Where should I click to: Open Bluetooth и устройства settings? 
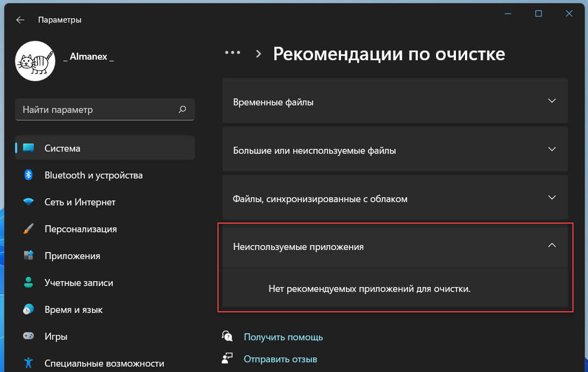[105, 175]
